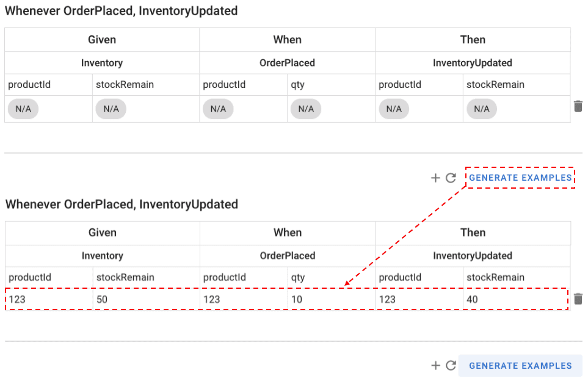
Task: Refresh the upper examples table
Action: point(451,178)
